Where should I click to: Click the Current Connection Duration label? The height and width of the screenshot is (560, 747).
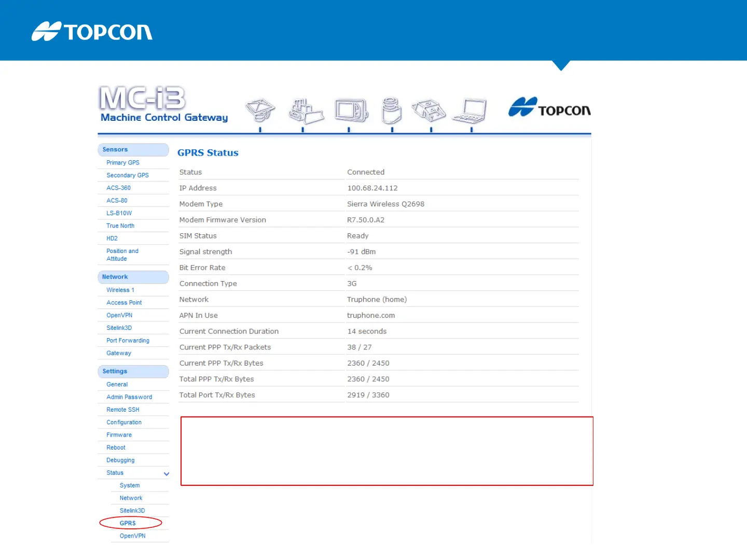[x=229, y=331]
